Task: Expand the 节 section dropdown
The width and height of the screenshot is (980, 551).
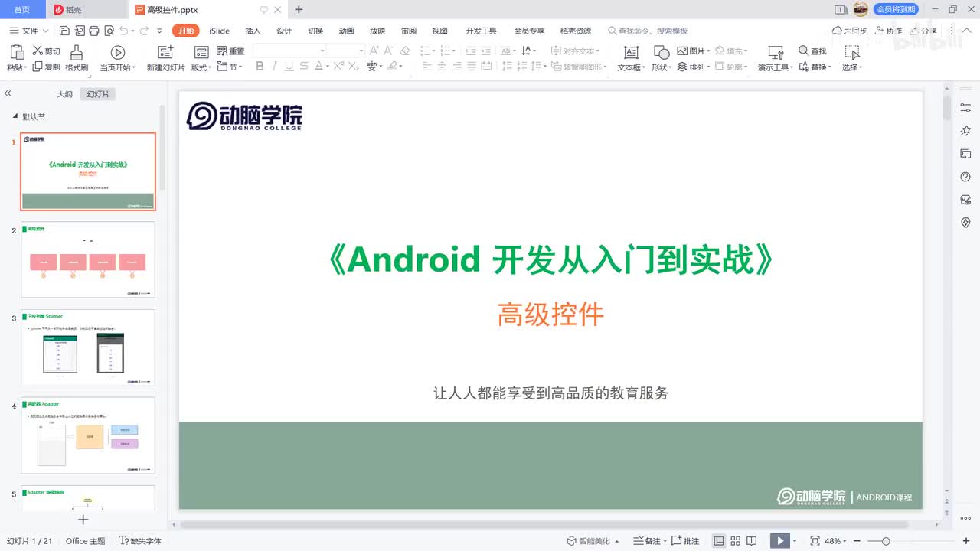Action: pyautogui.click(x=240, y=67)
